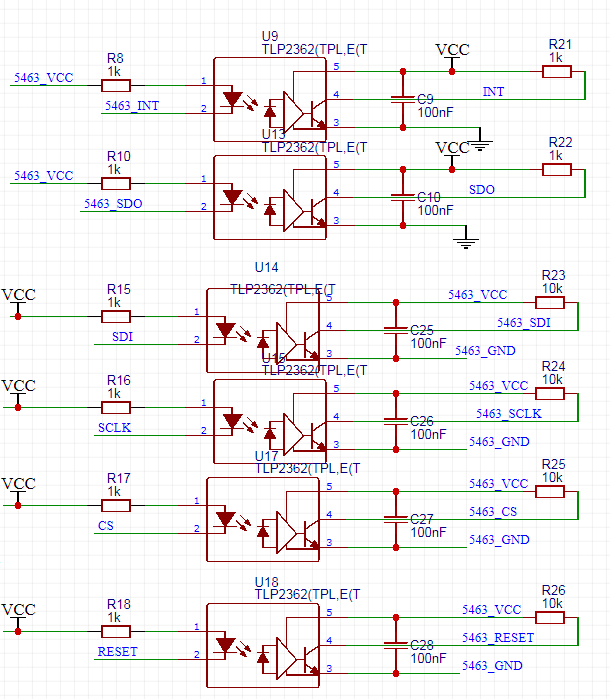610x699 pixels.
Task: Click 5463_GND label below C27
Action: click(x=499, y=540)
